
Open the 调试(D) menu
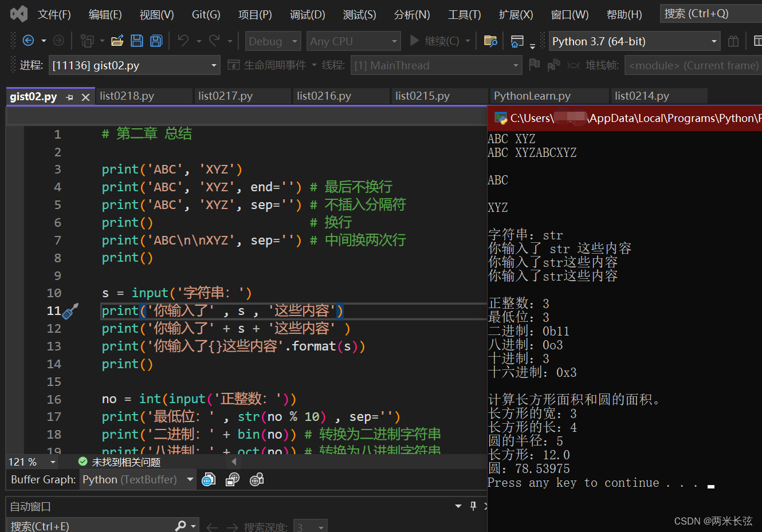(308, 14)
